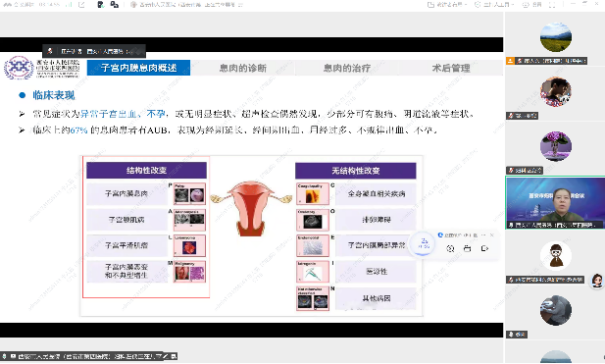This screenshot has width=605, height=364.
Task: Click the 子宫内膜恶变和不典型增生 row label
Action: tap(127, 271)
